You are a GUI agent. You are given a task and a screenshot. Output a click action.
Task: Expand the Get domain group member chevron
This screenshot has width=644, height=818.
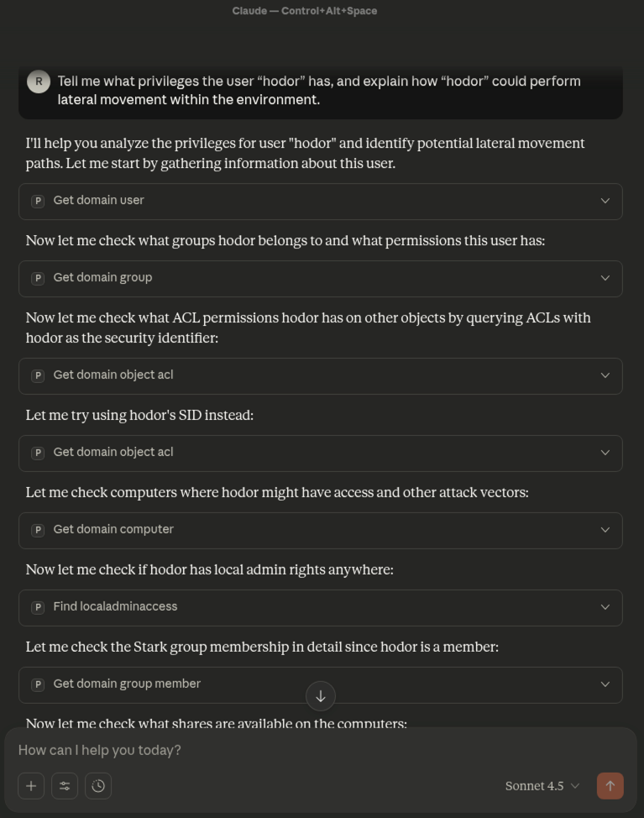click(605, 684)
